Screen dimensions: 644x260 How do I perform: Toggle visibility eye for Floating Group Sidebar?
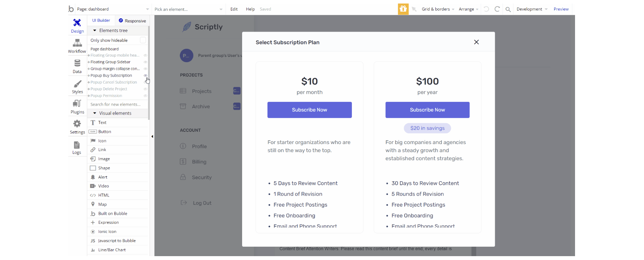tap(145, 62)
